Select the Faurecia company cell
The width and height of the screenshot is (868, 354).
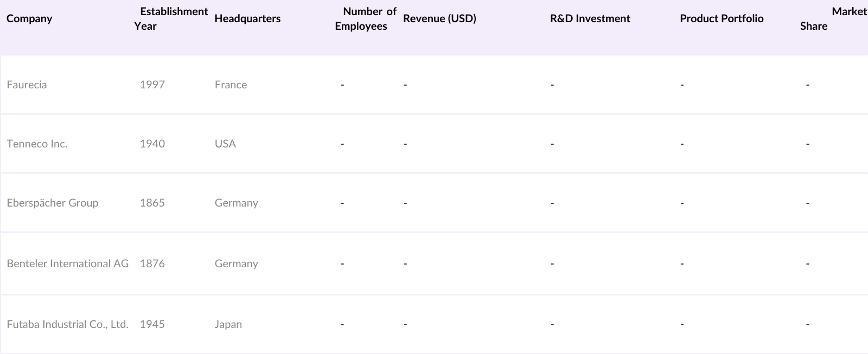[27, 85]
